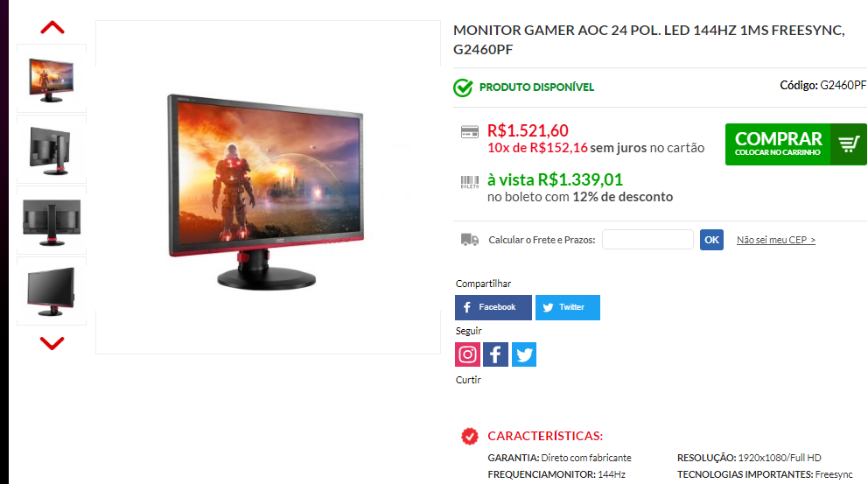
Task: Confirm CEP with the OK button
Action: coord(711,240)
